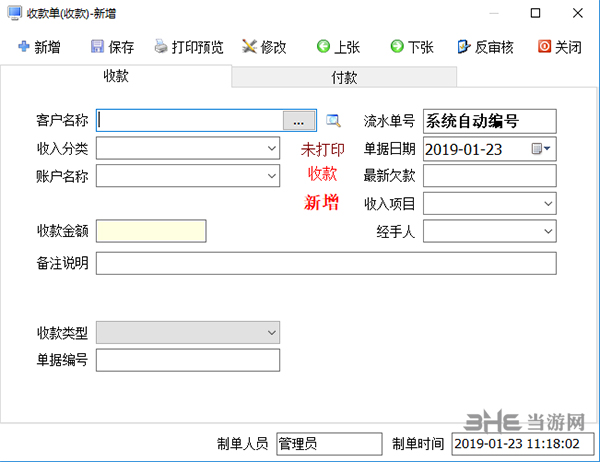Click the 单据编号 input field
The height and width of the screenshot is (462, 600).
pyautogui.click(x=188, y=360)
